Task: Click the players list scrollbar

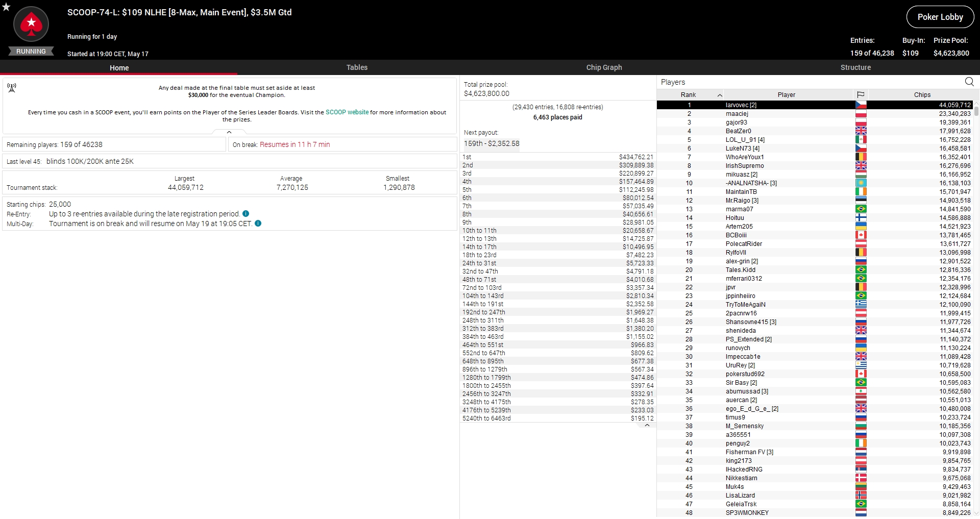Action: pos(976,110)
